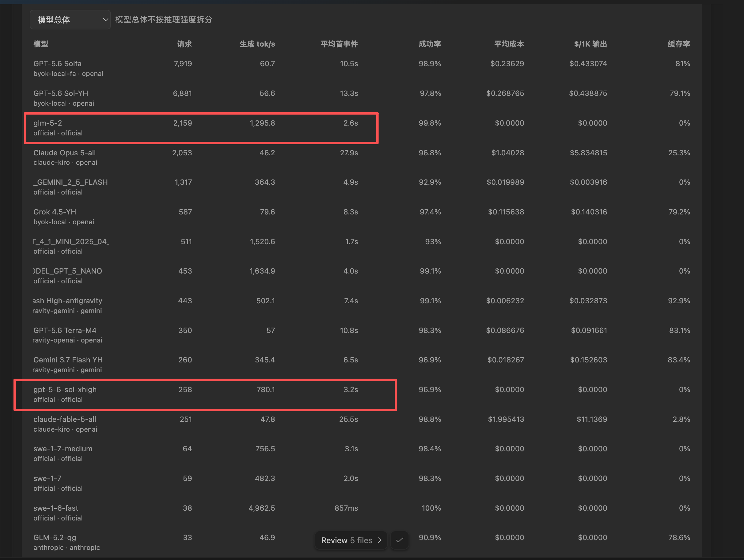744x560 pixels.
Task: Select the Claude Opus 5-all model name
Action: [x=65, y=153]
